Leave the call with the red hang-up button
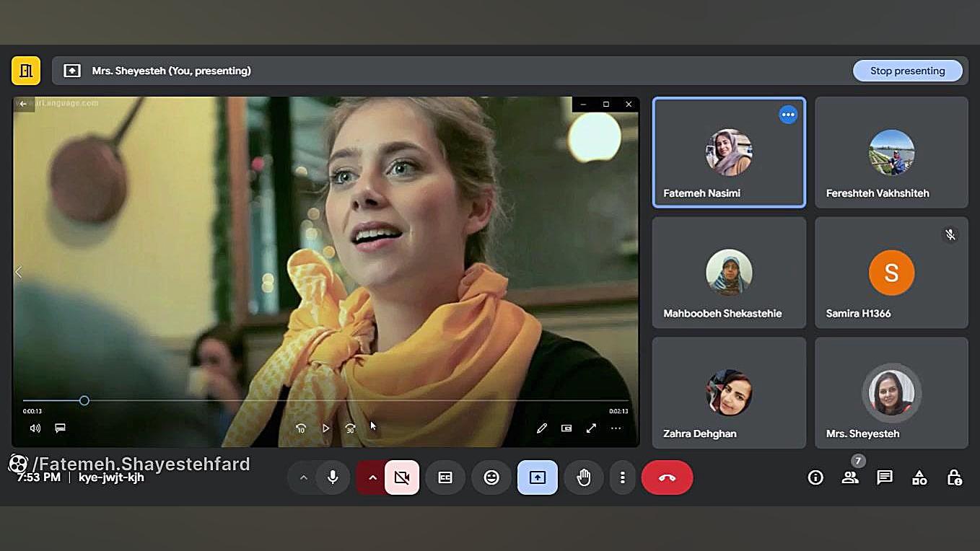 (667, 477)
